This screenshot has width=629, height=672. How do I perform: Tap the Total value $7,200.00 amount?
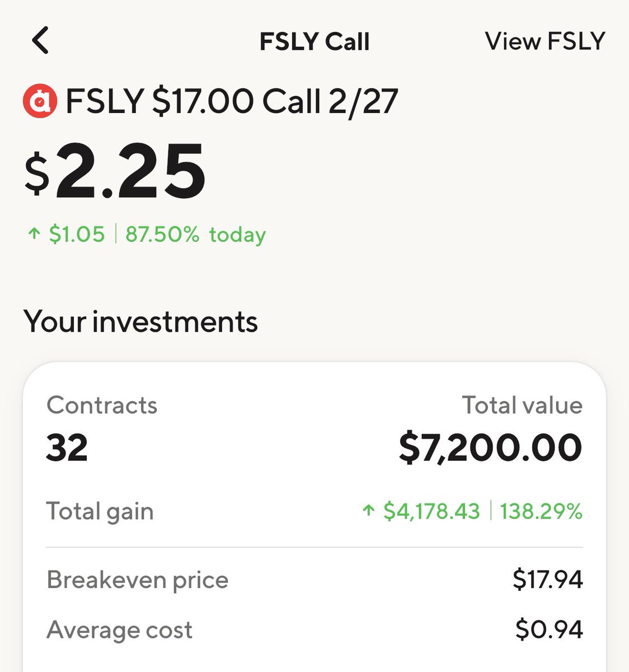(x=491, y=447)
